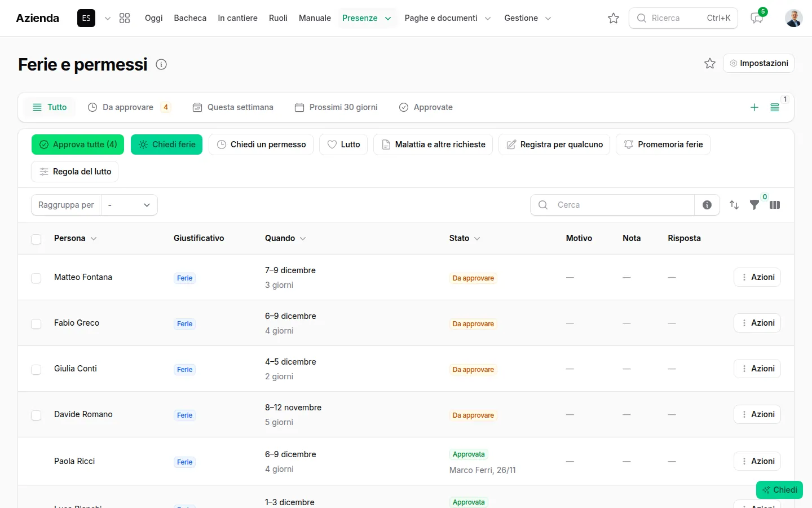Open the Raggruppa per dropdown
The width and height of the screenshot is (812, 508).
click(x=129, y=205)
